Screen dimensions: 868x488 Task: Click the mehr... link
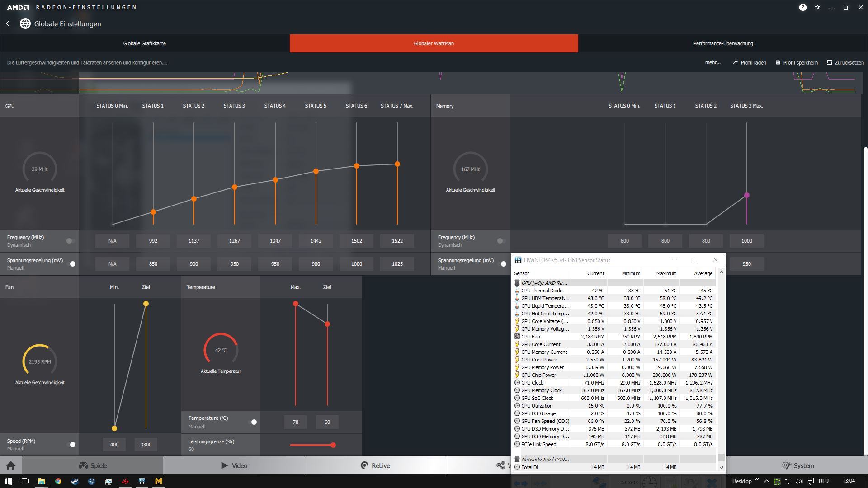click(712, 62)
